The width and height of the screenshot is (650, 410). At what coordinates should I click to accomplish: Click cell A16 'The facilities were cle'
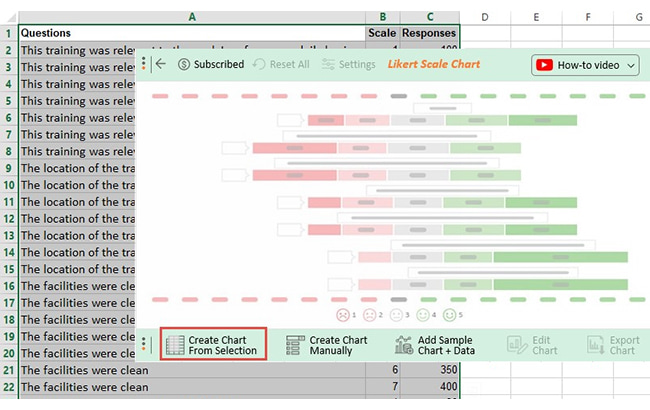[78, 286]
